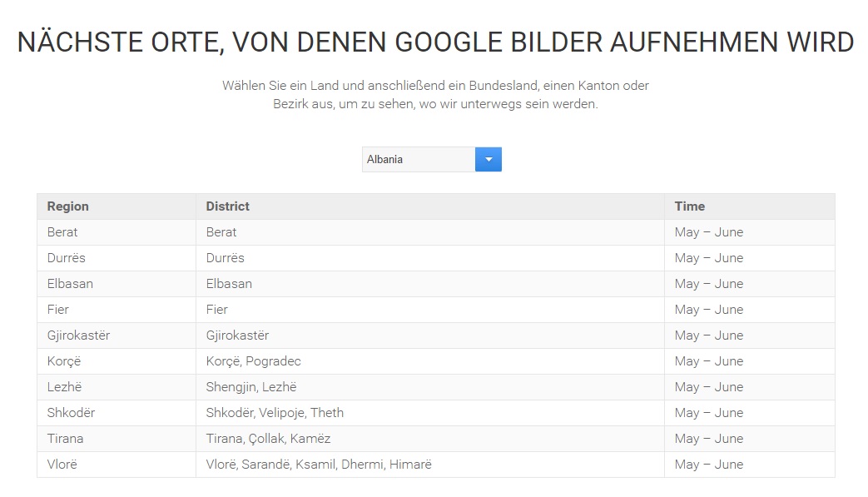
Task: Click the Shengjin, Lezhë district cell
Action: [251, 387]
